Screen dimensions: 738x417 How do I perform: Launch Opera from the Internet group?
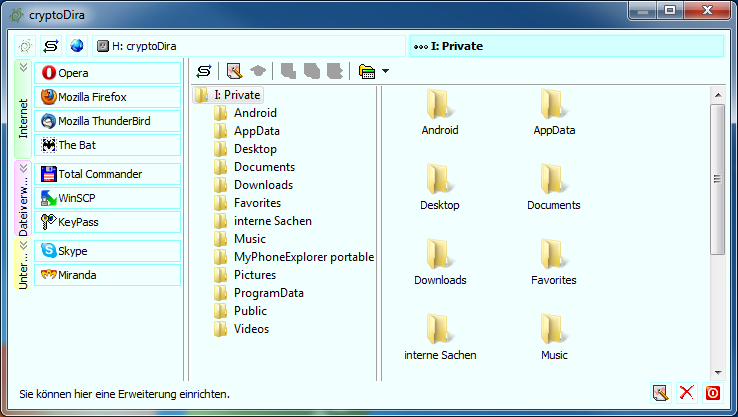click(107, 73)
